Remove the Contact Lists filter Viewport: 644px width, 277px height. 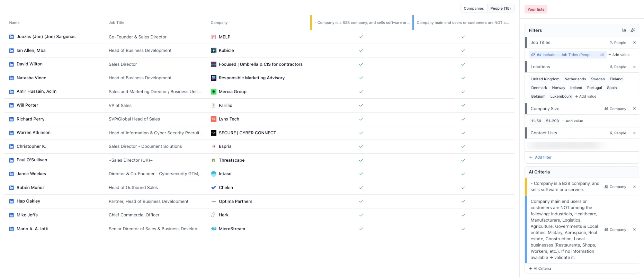(634, 133)
